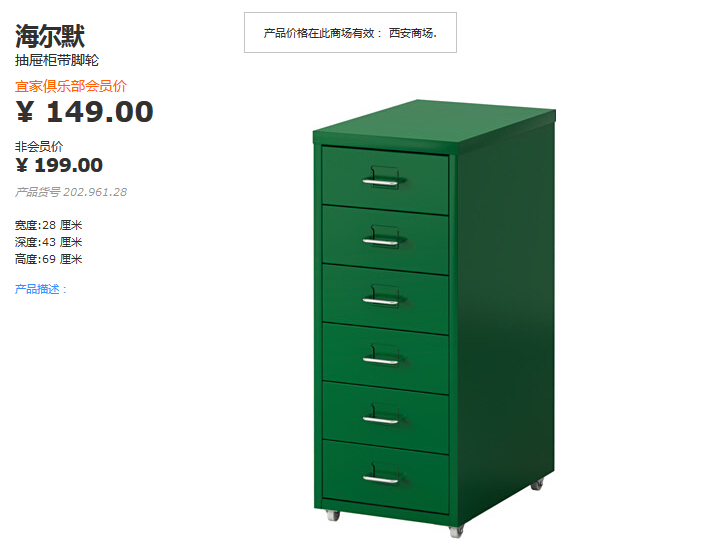
Task: Click the 宜家俱乐部会员价 label
Action: coord(71,86)
